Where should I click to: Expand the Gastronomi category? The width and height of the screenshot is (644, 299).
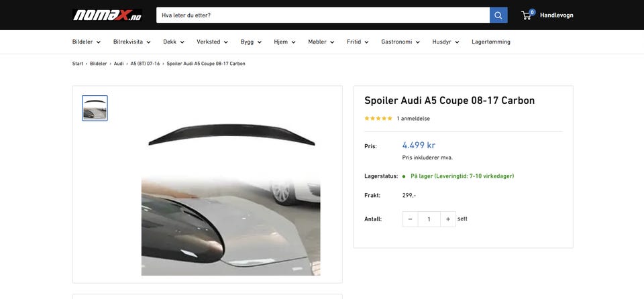point(400,42)
